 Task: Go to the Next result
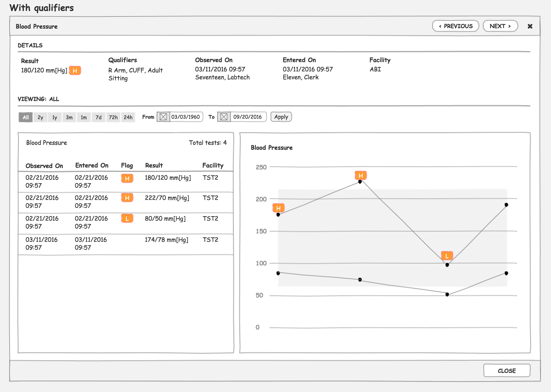pos(500,26)
